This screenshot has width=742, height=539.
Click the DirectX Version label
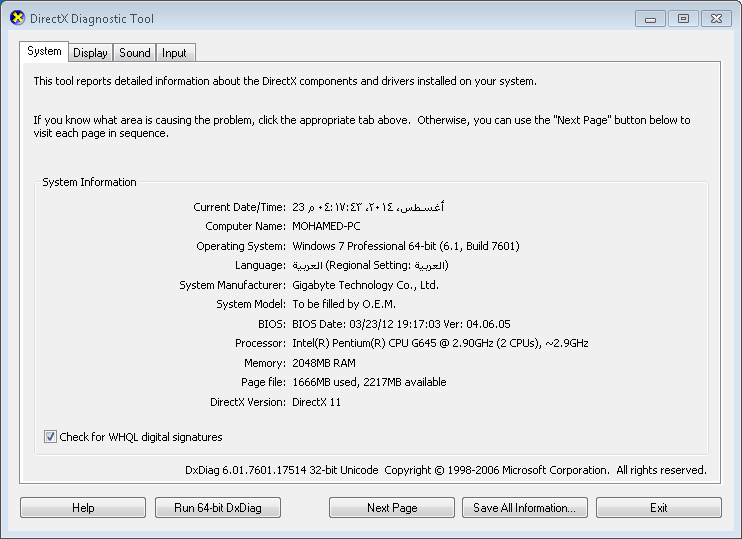248,402
